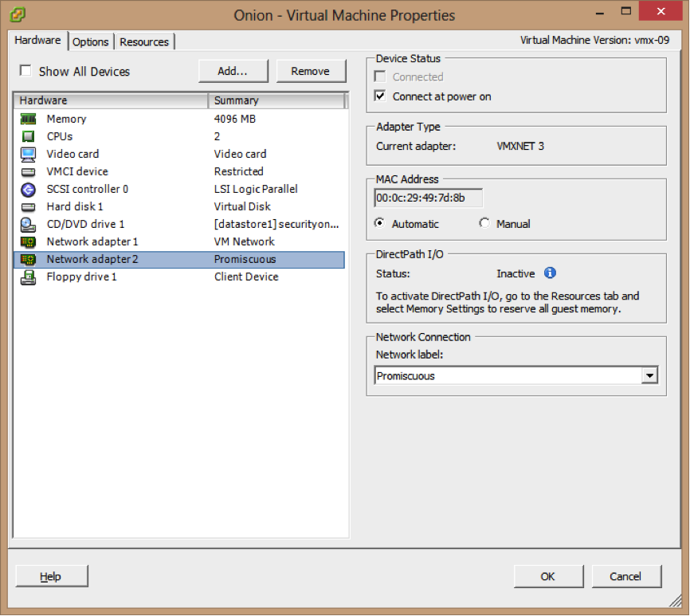Click the DirectPath I/O info icon

[550, 273]
